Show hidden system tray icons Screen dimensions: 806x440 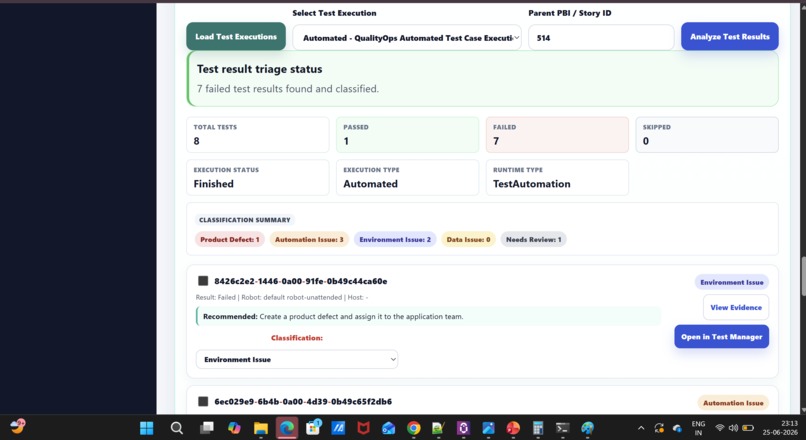pos(641,428)
